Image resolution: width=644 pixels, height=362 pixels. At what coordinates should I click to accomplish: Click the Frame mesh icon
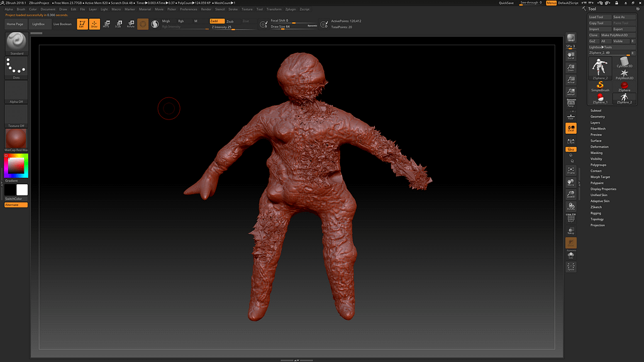pyautogui.click(x=571, y=170)
